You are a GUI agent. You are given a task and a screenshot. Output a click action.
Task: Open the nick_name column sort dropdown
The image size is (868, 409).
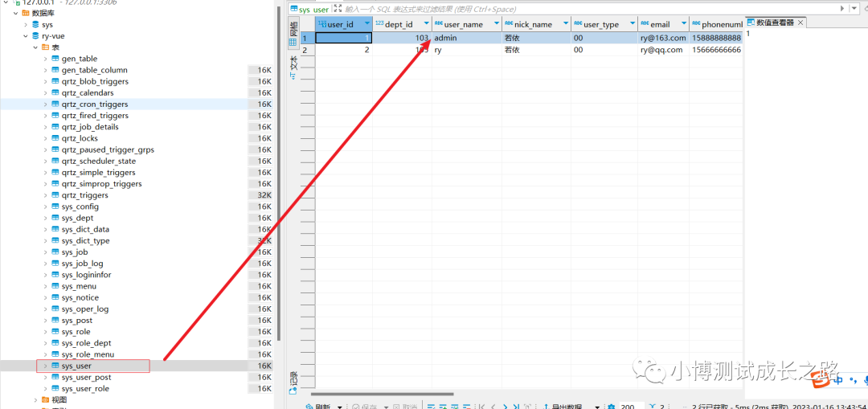pyautogui.click(x=565, y=24)
